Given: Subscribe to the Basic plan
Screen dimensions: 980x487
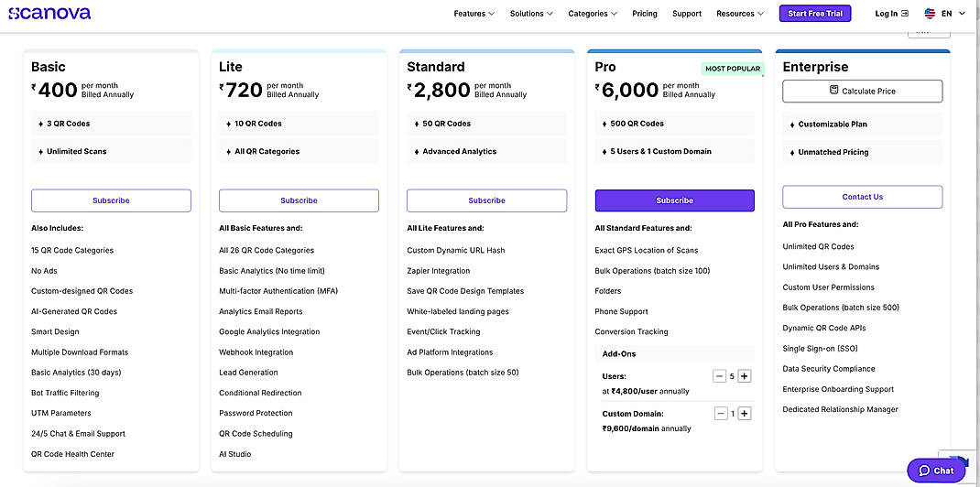Looking at the screenshot, I should 111,200.
